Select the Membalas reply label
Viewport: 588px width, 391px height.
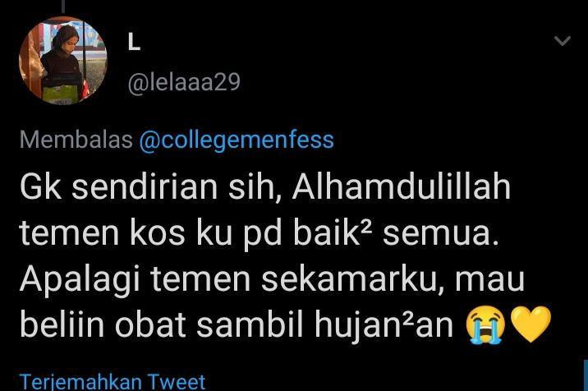[76, 140]
